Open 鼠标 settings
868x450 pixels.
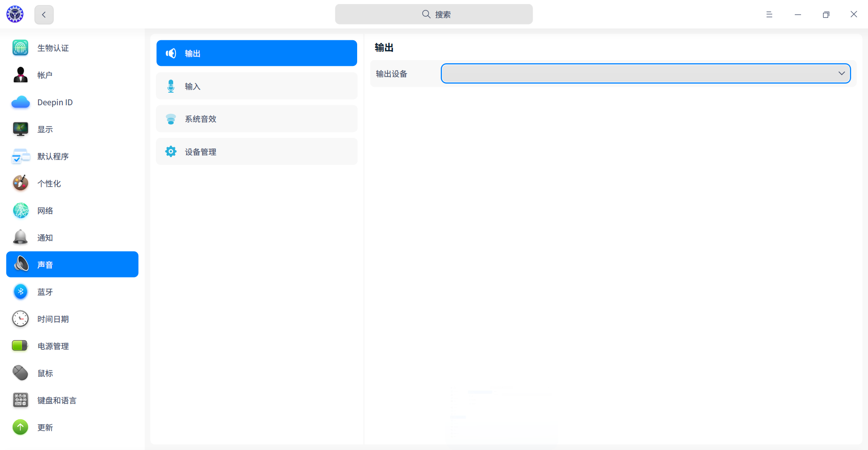(x=72, y=373)
